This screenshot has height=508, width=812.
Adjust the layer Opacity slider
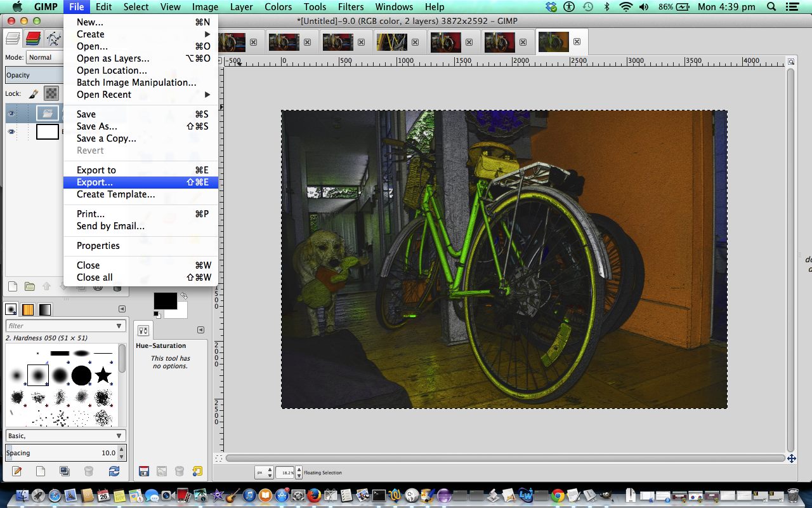tap(35, 75)
